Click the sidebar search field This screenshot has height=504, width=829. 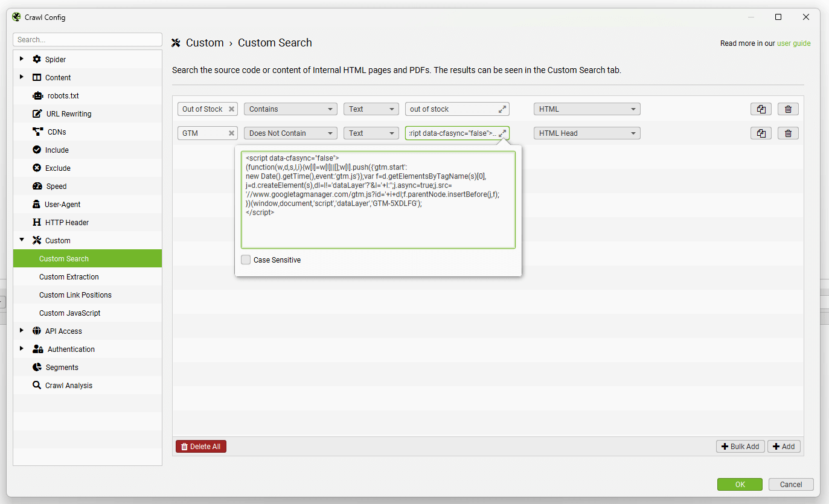pyautogui.click(x=87, y=39)
